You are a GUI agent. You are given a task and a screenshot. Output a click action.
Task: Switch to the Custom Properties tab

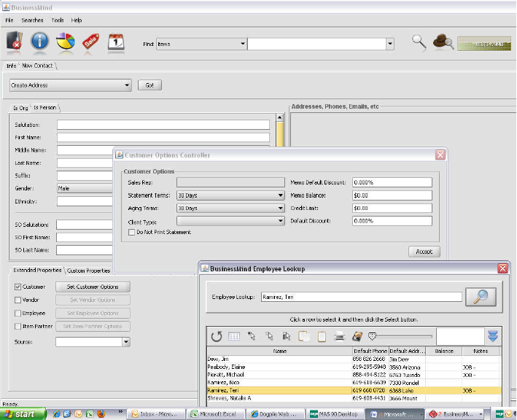pyautogui.click(x=88, y=271)
